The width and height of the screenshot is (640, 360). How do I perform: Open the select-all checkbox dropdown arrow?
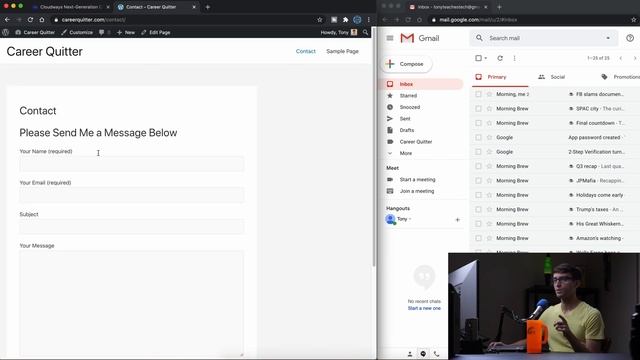tap(486, 58)
